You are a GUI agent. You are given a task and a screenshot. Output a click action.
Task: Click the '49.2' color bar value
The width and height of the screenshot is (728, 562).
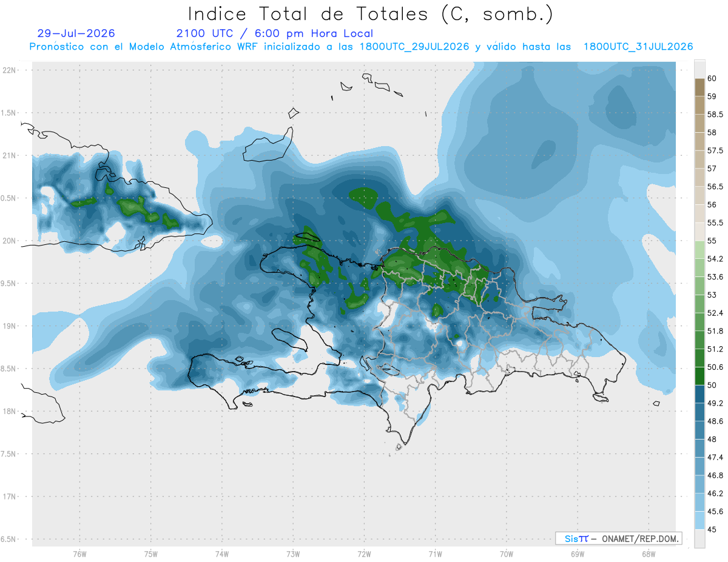715,404
